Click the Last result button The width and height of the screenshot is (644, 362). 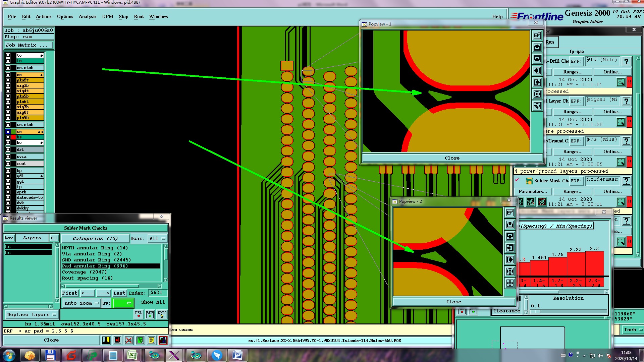tap(119, 293)
